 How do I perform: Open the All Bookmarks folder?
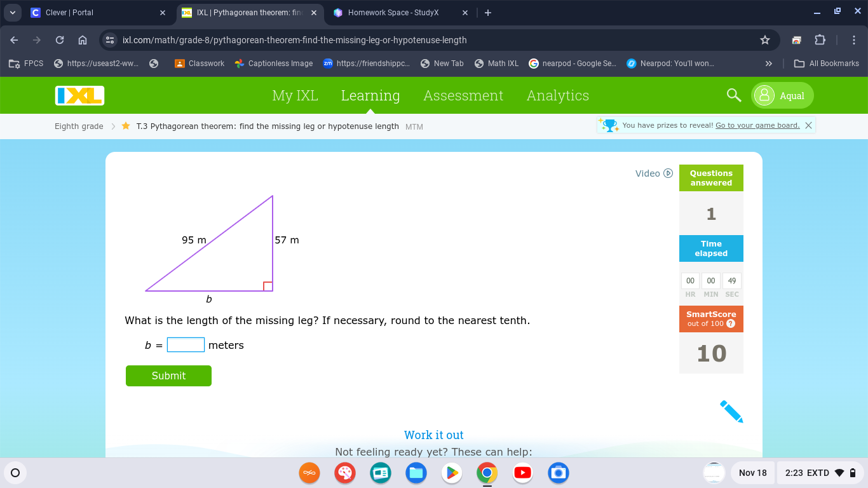click(x=827, y=64)
